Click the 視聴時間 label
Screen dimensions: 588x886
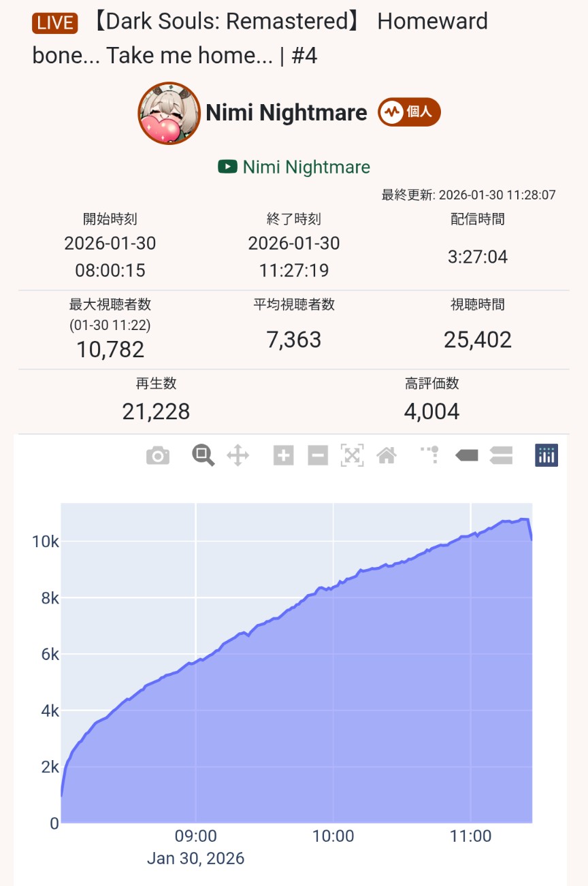coord(478,305)
